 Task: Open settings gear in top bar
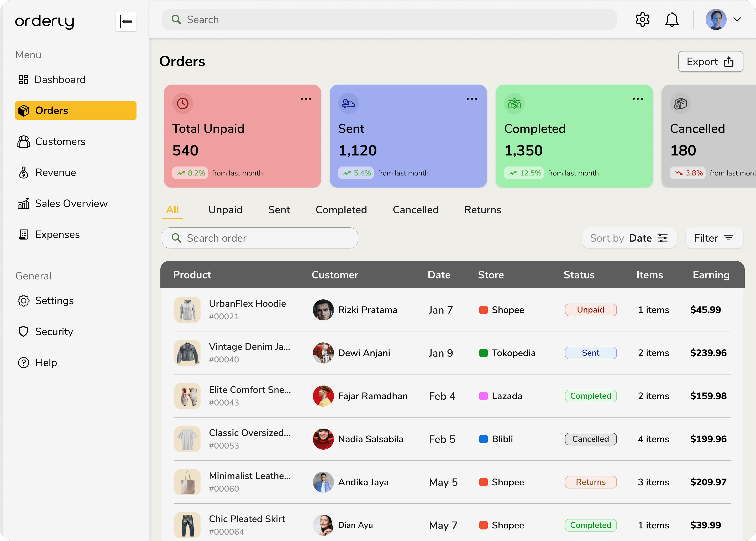642,20
